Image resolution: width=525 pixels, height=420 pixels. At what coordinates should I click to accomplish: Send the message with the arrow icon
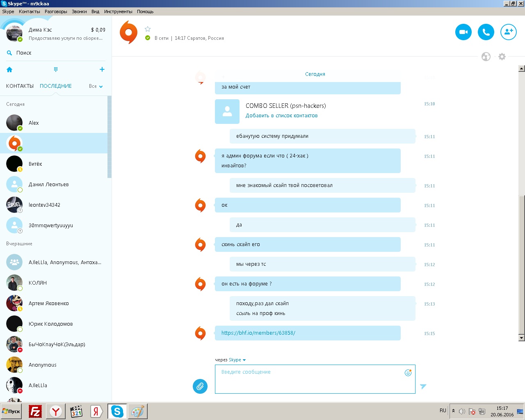pos(423,386)
